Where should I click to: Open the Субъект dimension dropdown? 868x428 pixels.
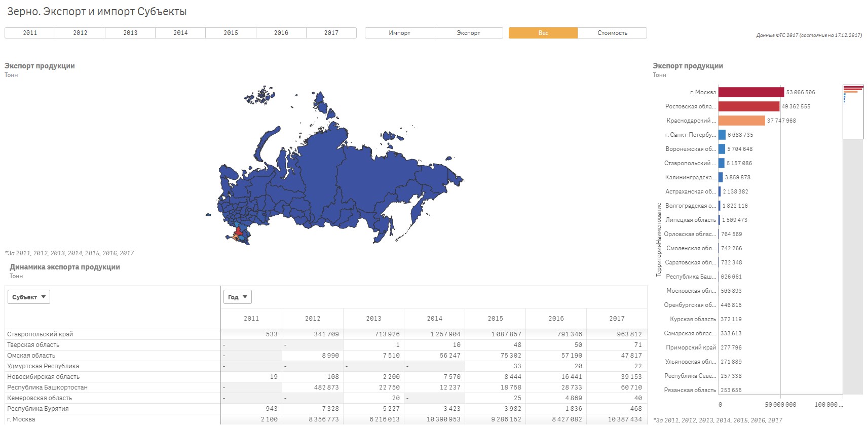[x=29, y=297]
